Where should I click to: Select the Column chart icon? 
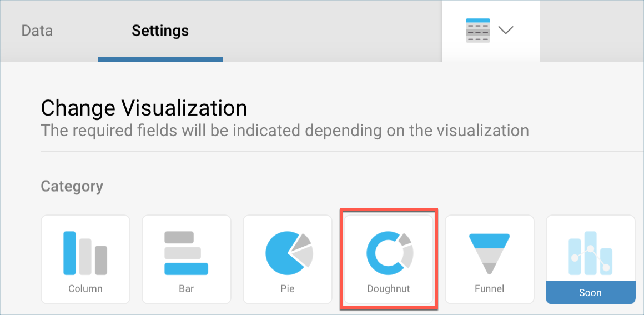pyautogui.click(x=85, y=253)
